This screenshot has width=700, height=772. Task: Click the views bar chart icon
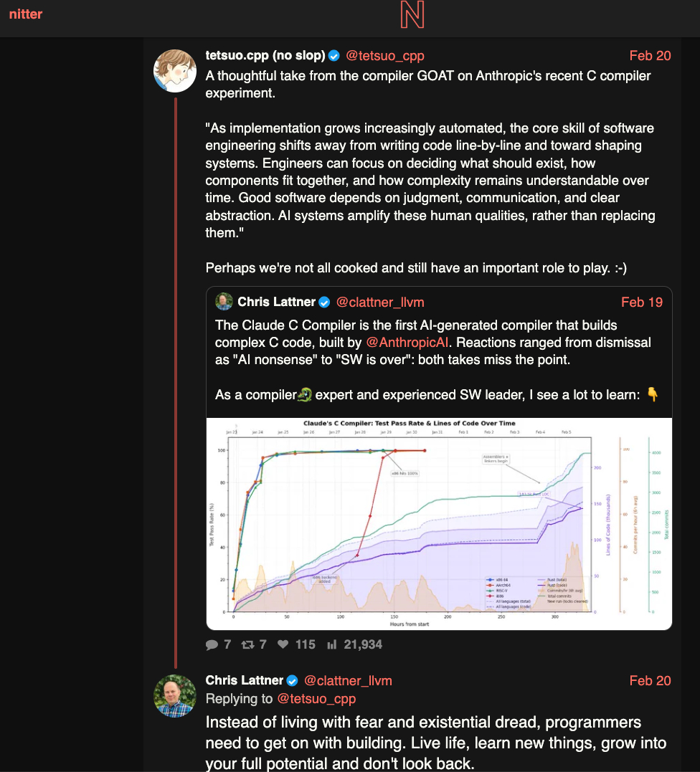pyautogui.click(x=332, y=644)
